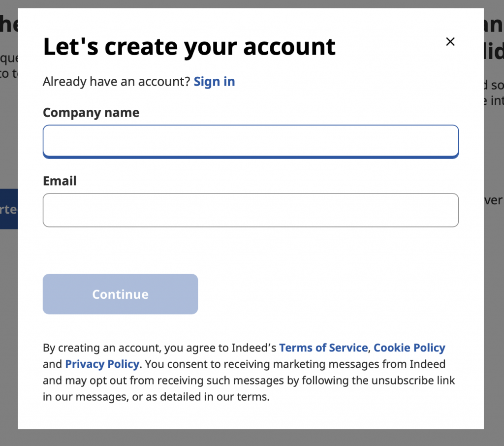This screenshot has width=504, height=446.
Task: Click the Continue button
Action: (120, 294)
